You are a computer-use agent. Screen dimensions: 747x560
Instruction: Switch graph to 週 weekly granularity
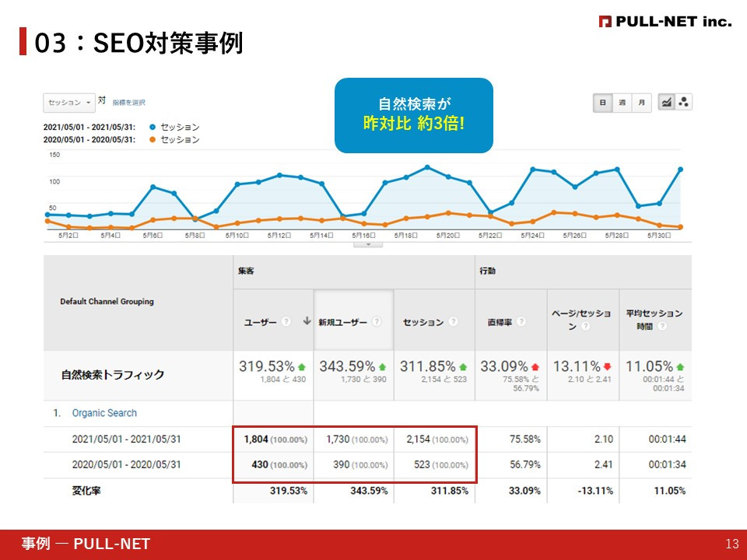[622, 101]
